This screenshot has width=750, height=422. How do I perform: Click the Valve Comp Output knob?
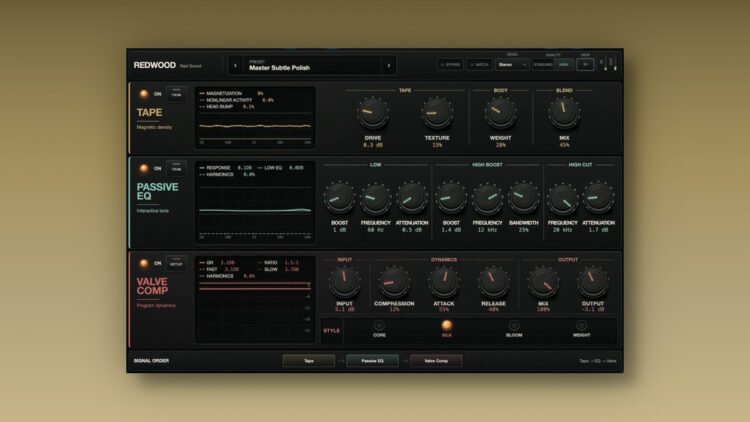pyautogui.click(x=593, y=282)
